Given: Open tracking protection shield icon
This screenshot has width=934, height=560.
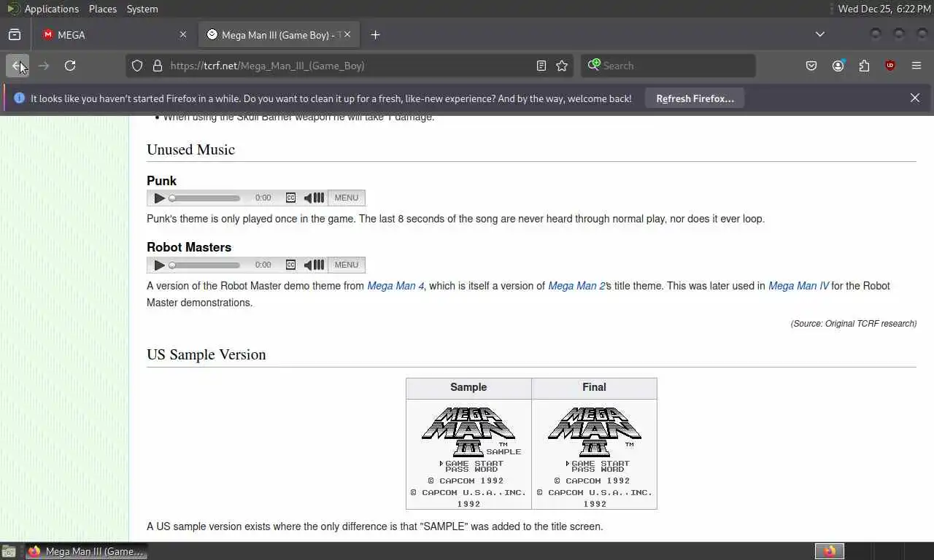Looking at the screenshot, I should 137,66.
